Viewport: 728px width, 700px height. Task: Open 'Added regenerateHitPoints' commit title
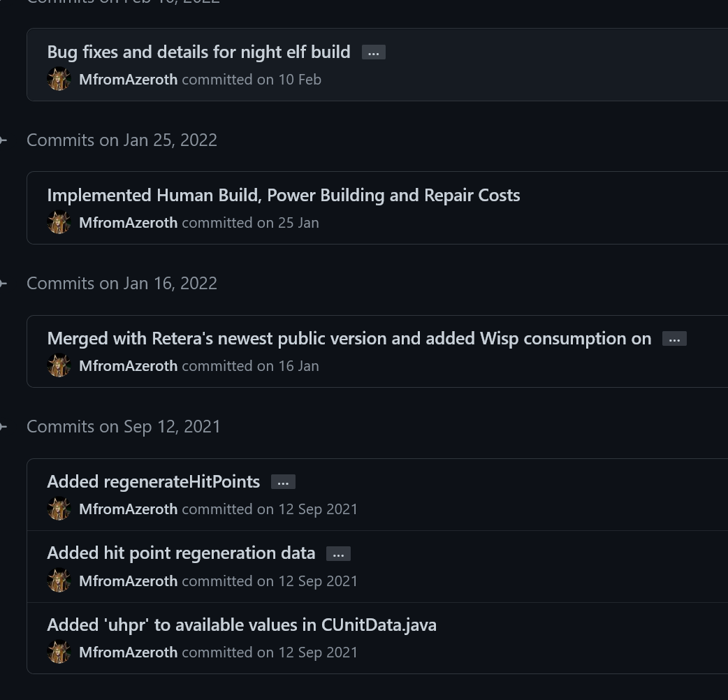pos(153,481)
